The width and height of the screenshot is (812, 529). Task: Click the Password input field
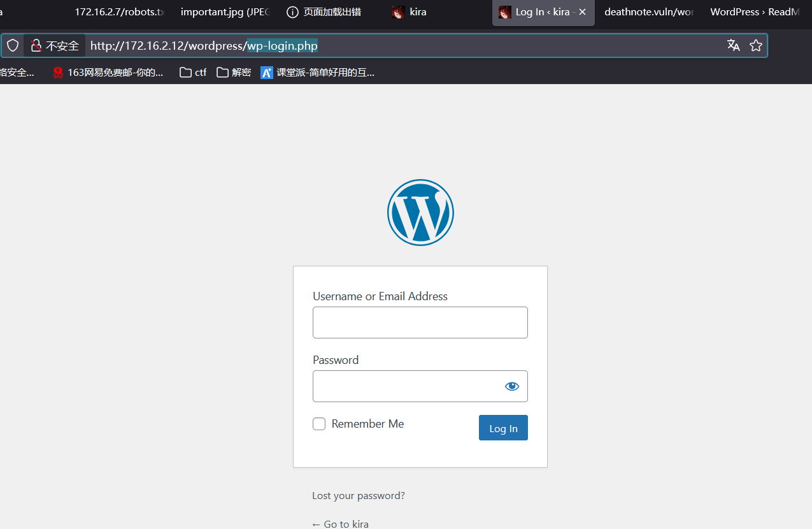click(420, 386)
